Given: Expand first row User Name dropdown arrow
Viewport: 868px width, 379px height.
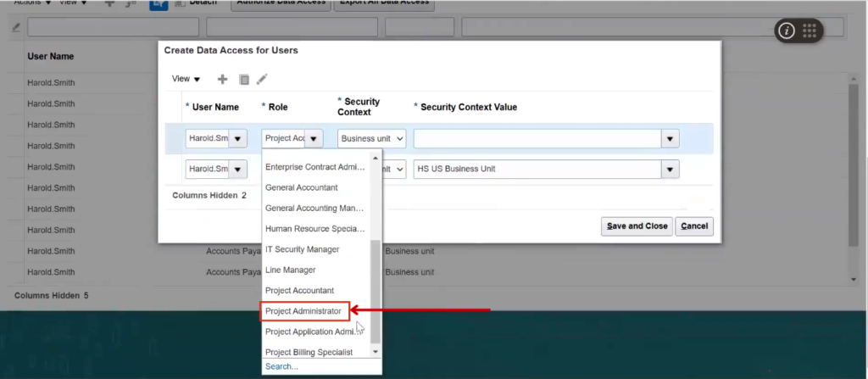Looking at the screenshot, I should [x=237, y=138].
